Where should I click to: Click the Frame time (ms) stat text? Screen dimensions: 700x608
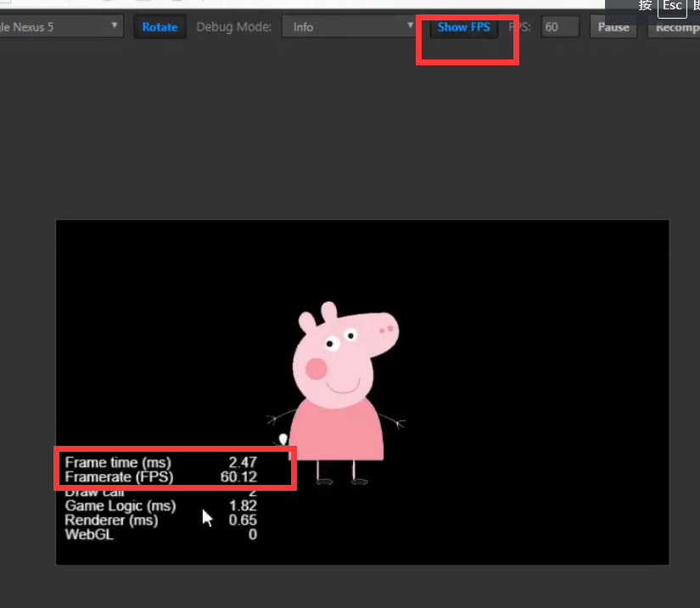click(x=118, y=462)
